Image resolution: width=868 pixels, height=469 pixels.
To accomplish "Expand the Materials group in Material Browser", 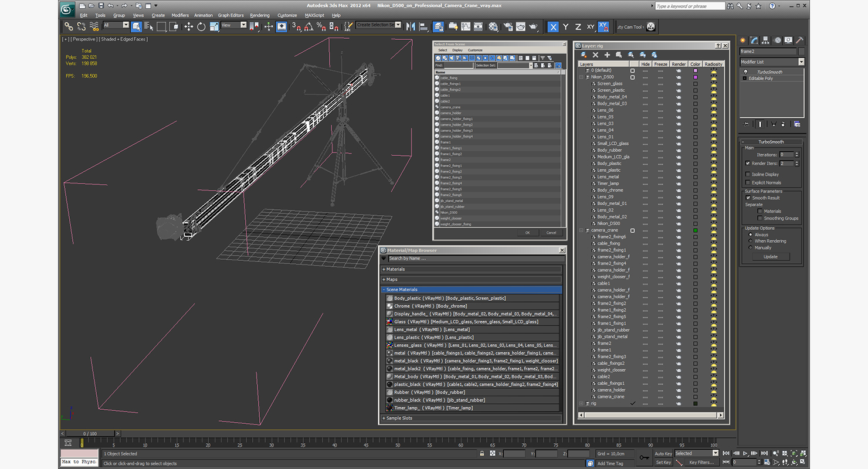I will coord(472,269).
